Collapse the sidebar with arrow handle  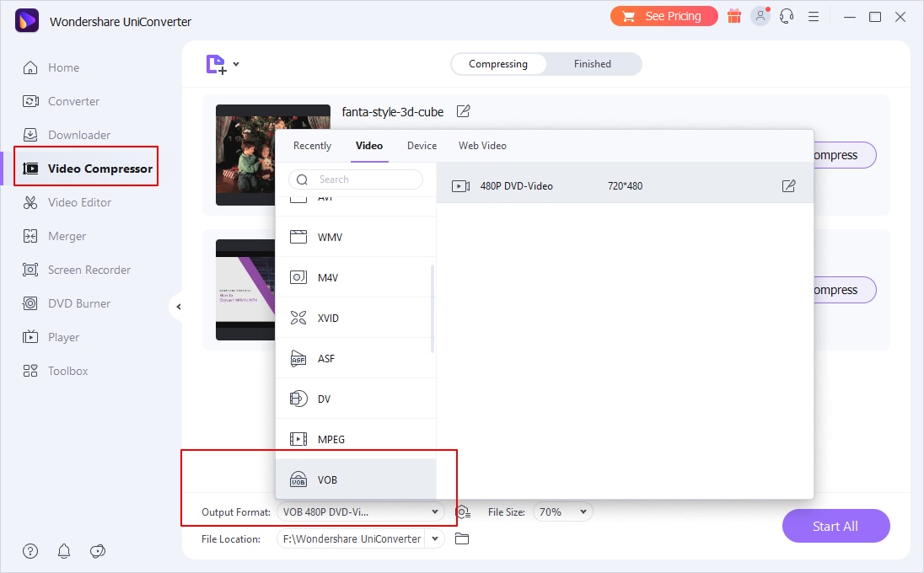pyautogui.click(x=177, y=306)
